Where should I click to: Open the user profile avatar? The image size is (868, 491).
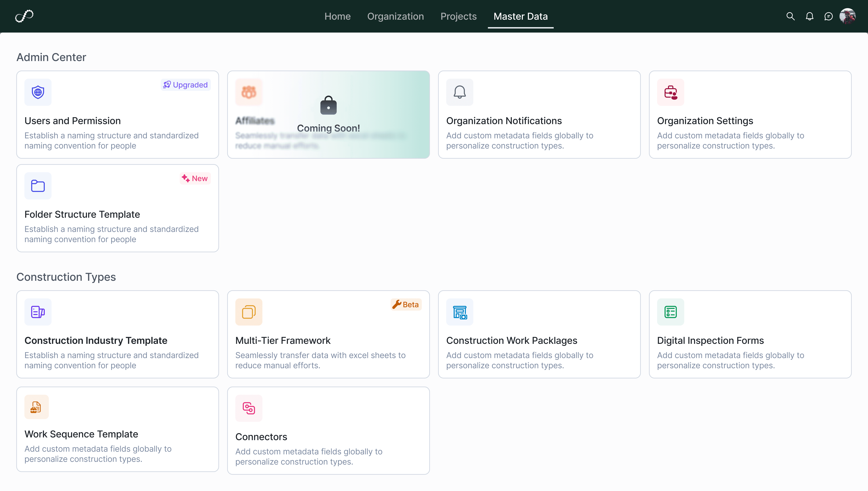[x=847, y=16]
